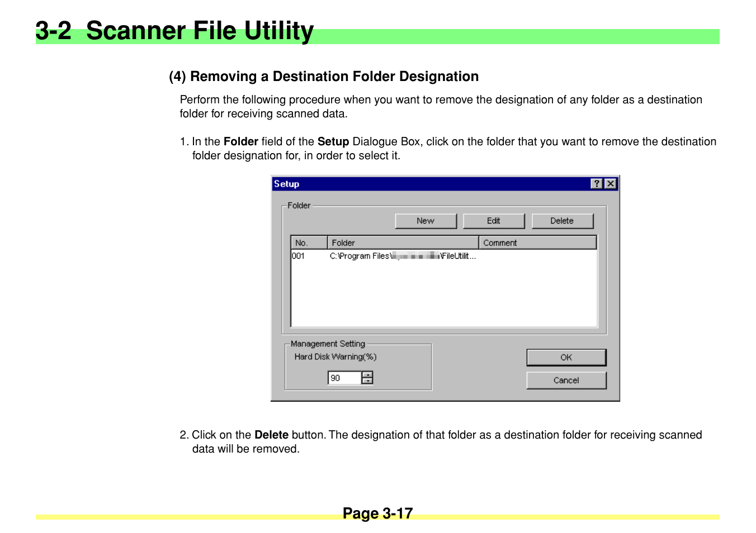Select the Comment column header
The height and width of the screenshot is (533, 756).
[538, 242]
